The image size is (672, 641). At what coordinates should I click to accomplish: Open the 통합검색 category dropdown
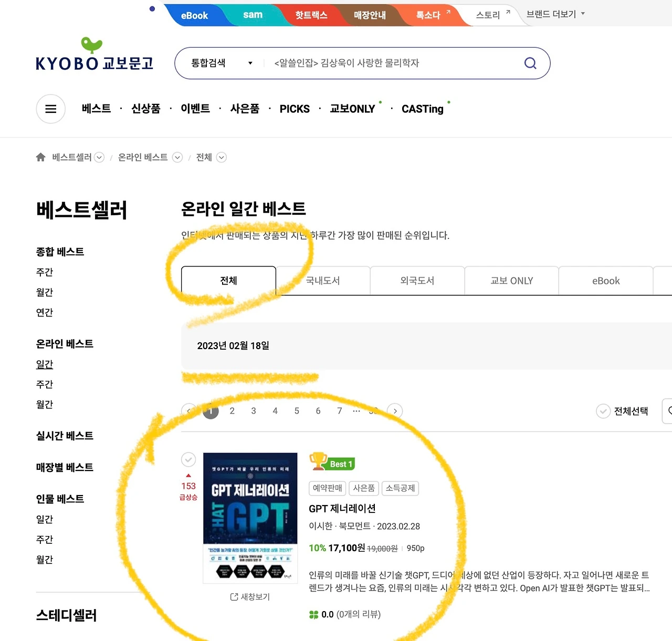[222, 63]
